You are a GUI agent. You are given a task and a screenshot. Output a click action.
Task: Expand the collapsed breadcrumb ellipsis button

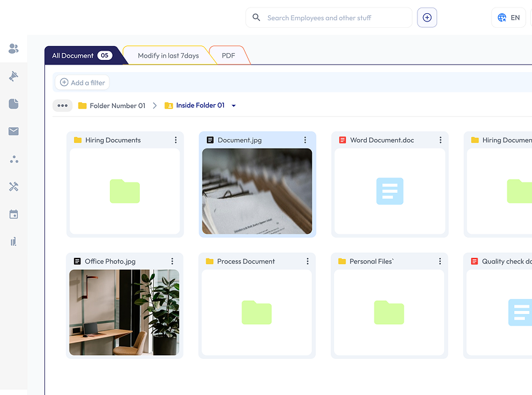63,106
